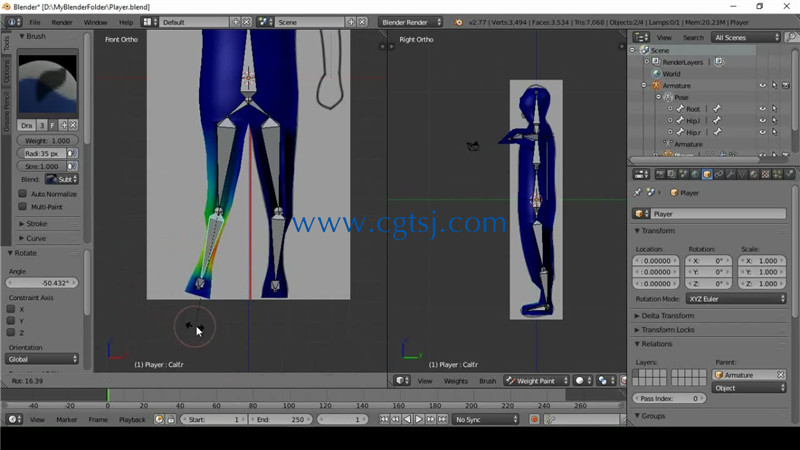Viewport: 800px width, 450px height.
Task: Delete the Default screen layout
Action: pos(246,22)
